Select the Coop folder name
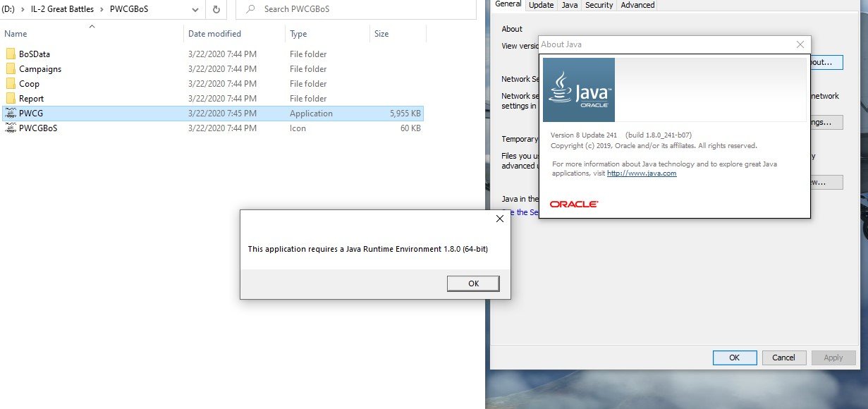This screenshot has height=409, width=868. [29, 84]
